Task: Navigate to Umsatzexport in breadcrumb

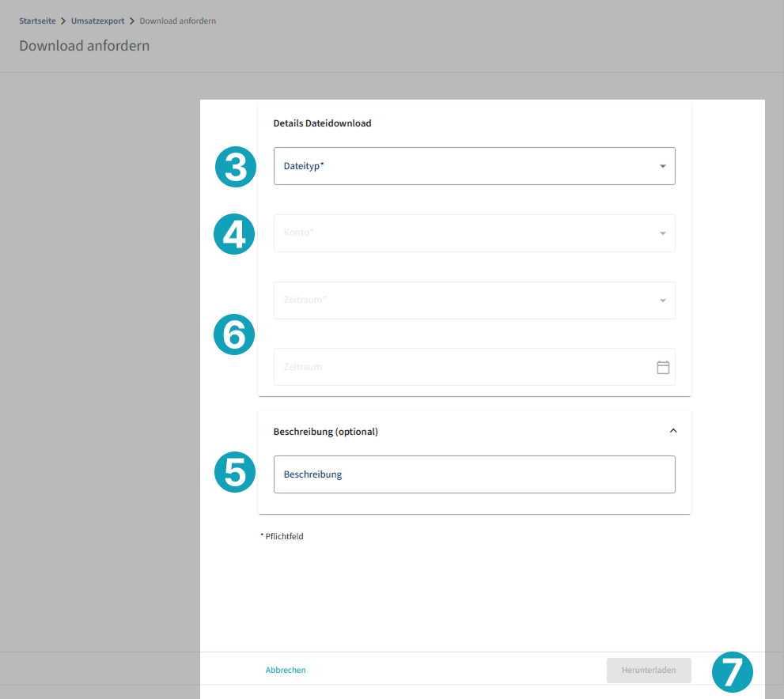Action: (x=97, y=21)
